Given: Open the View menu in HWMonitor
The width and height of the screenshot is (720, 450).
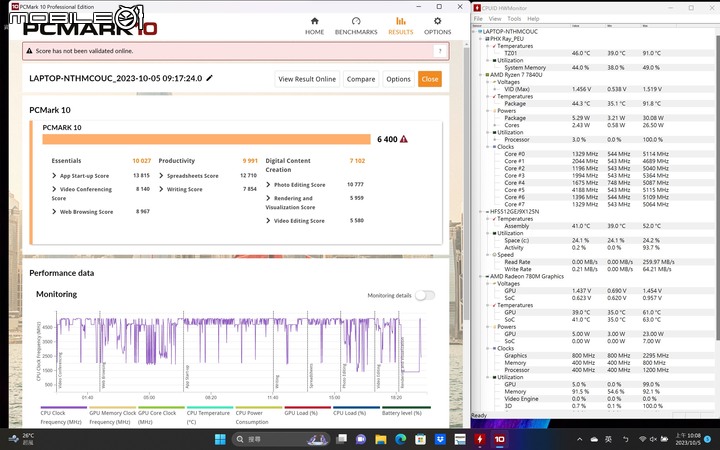Looking at the screenshot, I should click(495, 19).
